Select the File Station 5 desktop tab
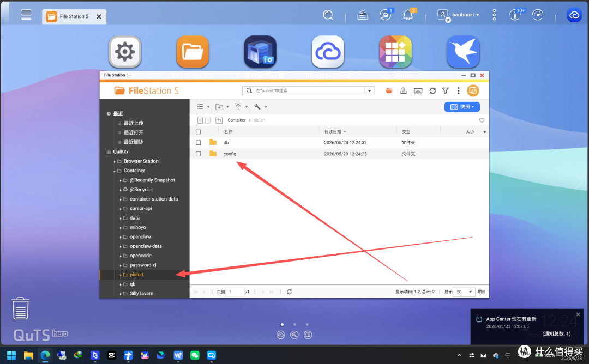Image resolution: width=589 pixels, height=364 pixels. 74,16
